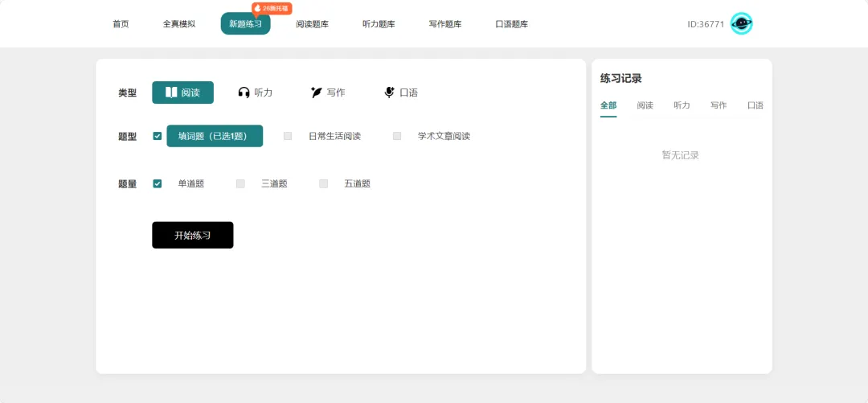This screenshot has height=403, width=868.
Task: Open the user avatar planet icon
Action: click(x=741, y=23)
